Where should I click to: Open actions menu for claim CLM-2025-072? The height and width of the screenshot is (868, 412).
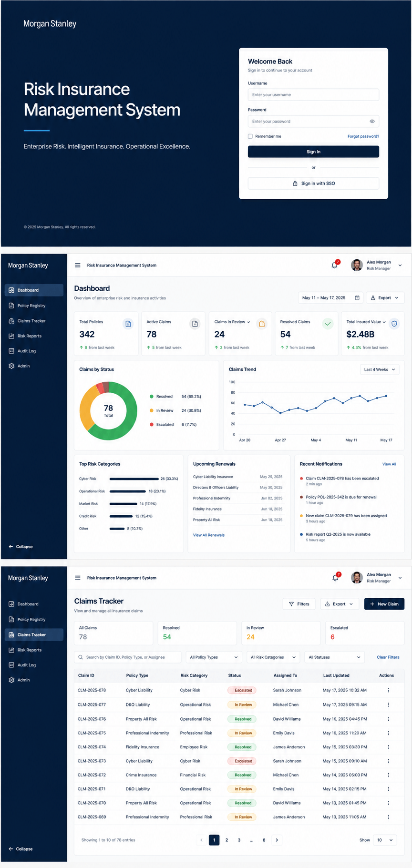coord(389,775)
